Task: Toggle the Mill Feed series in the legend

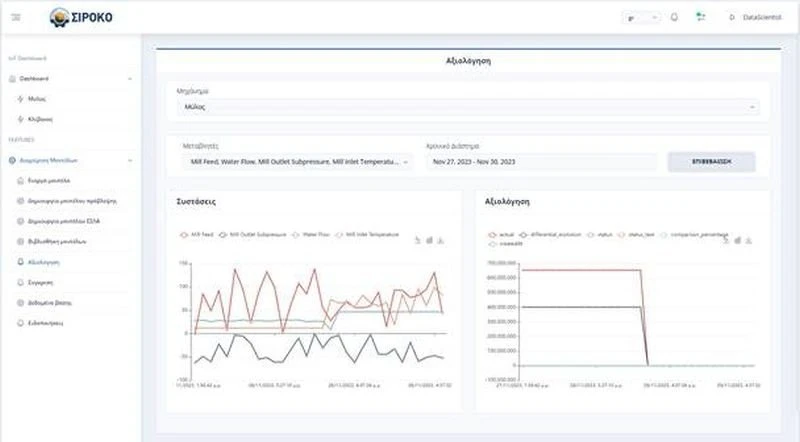Action: (x=195, y=235)
